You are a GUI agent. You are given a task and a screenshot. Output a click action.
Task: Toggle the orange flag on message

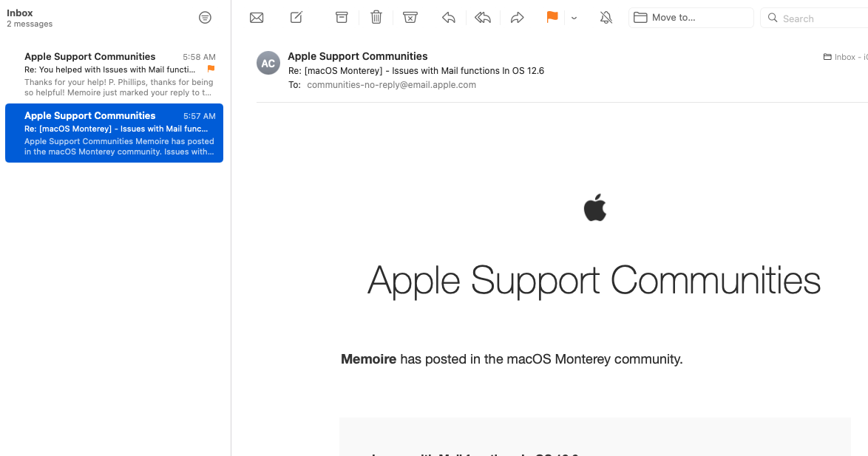coord(552,17)
